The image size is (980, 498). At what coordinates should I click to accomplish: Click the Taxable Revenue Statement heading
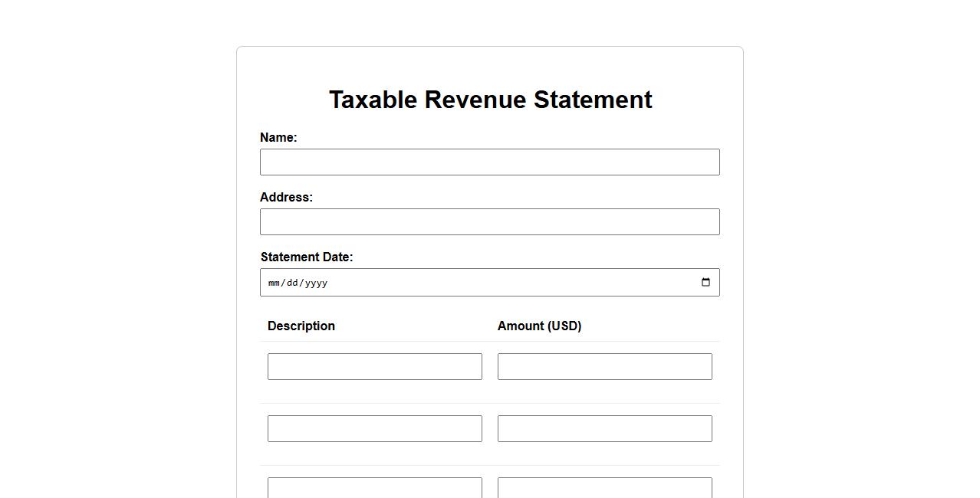(x=490, y=100)
